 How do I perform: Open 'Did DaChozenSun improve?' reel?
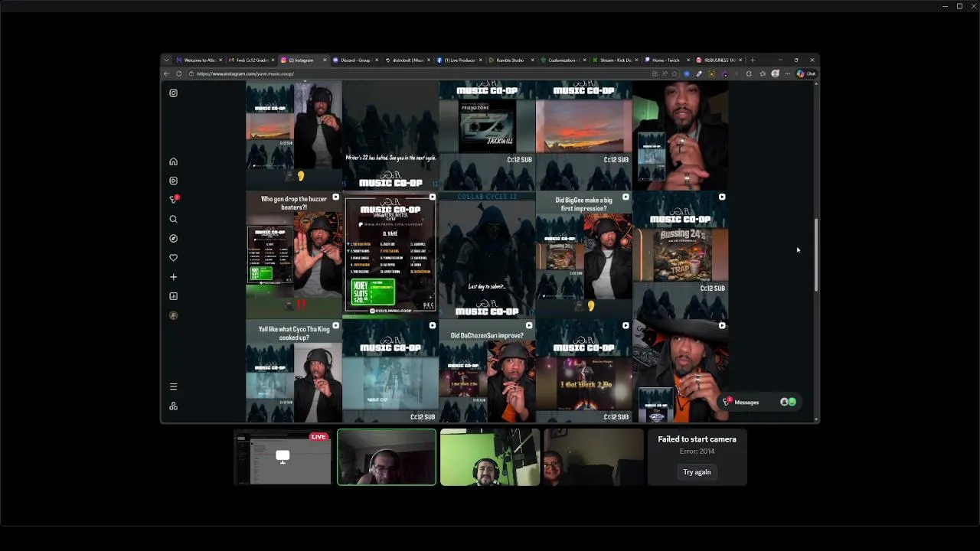(x=487, y=371)
